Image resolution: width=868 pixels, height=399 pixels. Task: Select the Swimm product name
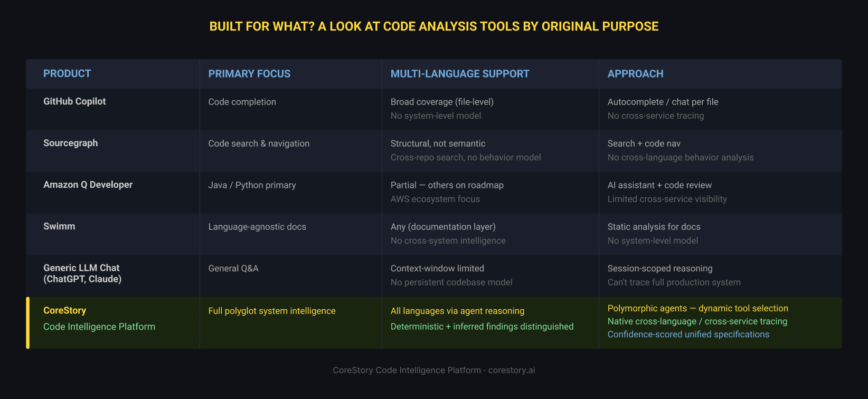click(59, 226)
